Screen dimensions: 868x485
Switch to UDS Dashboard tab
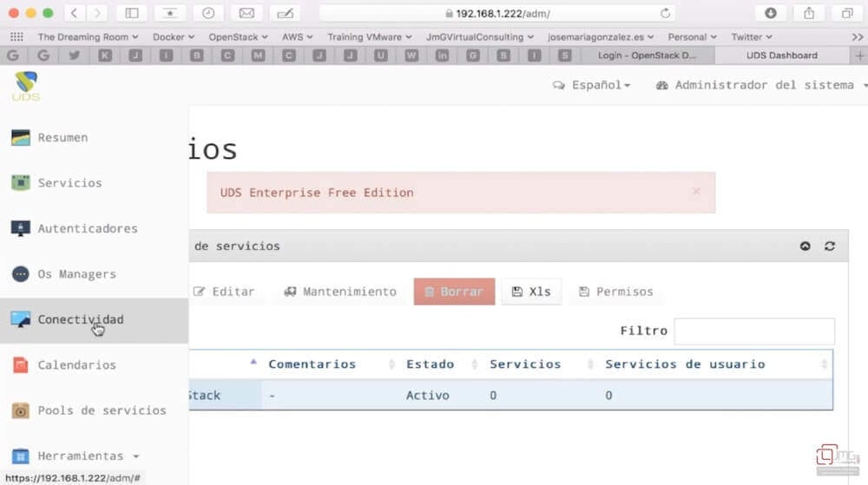782,56
